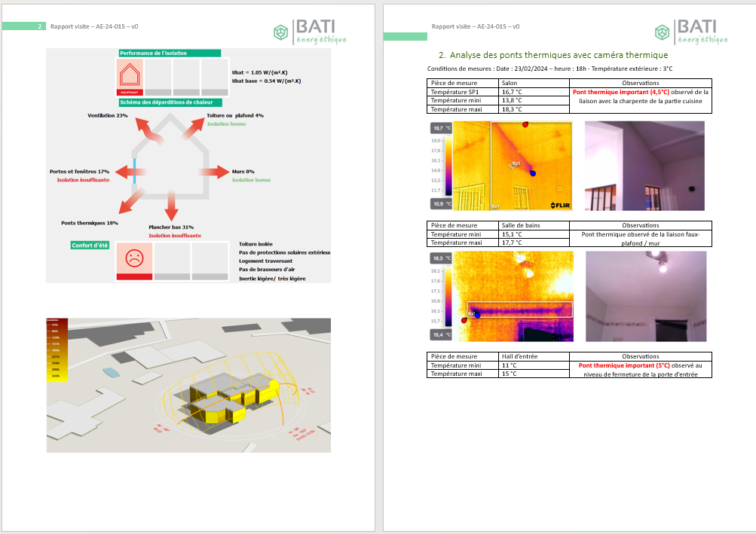Select the 'Toiture ou plafond 4%' label
This screenshot has height=534, width=756.
(x=235, y=116)
